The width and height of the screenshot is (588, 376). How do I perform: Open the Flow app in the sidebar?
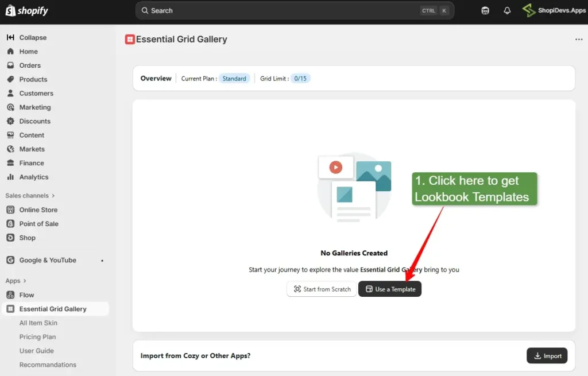point(26,295)
